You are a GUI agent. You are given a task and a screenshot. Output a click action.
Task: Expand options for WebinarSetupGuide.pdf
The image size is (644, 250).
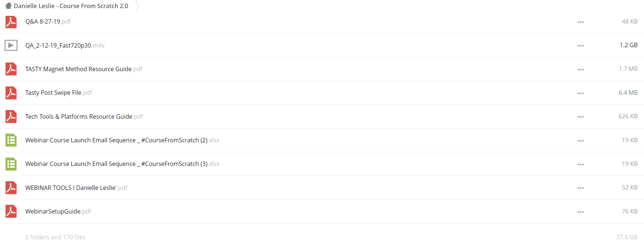click(x=581, y=212)
